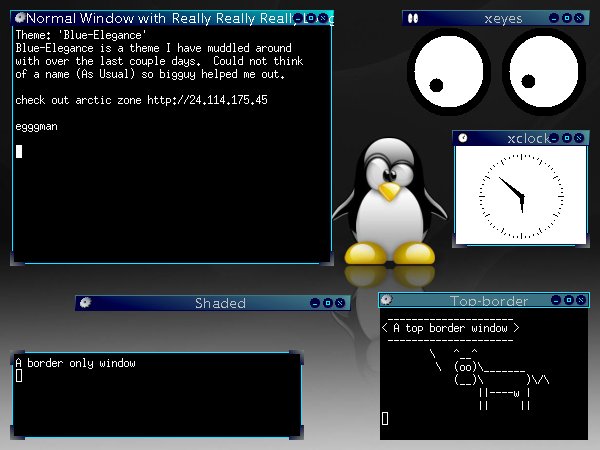Click the 'A border only window' text
600x450 pixels.
click(75, 363)
